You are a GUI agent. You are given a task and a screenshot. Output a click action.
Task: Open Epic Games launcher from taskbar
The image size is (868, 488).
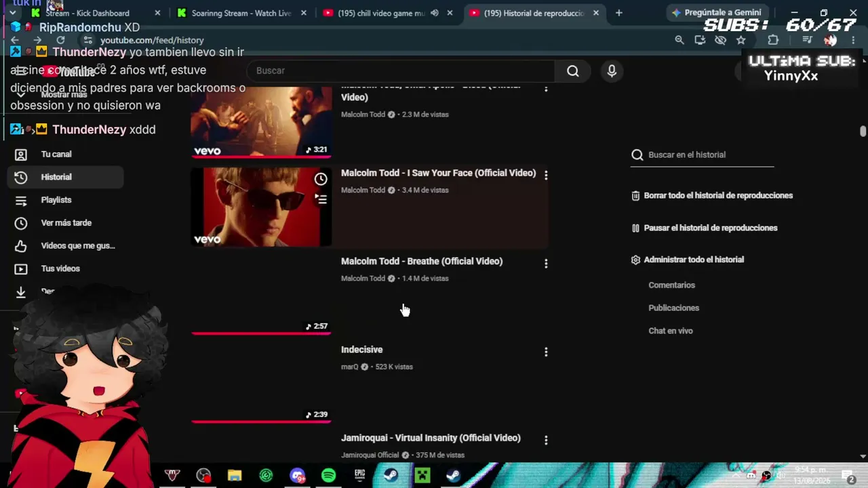(359, 475)
